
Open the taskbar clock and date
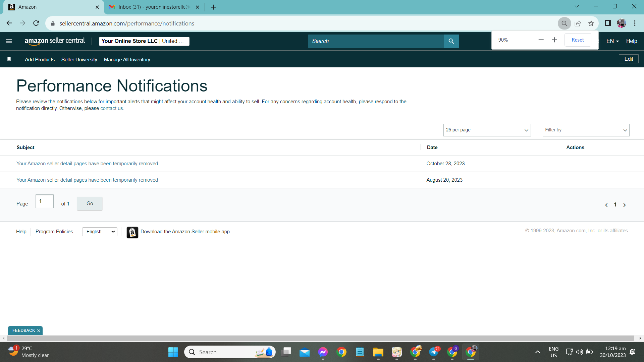click(613, 352)
